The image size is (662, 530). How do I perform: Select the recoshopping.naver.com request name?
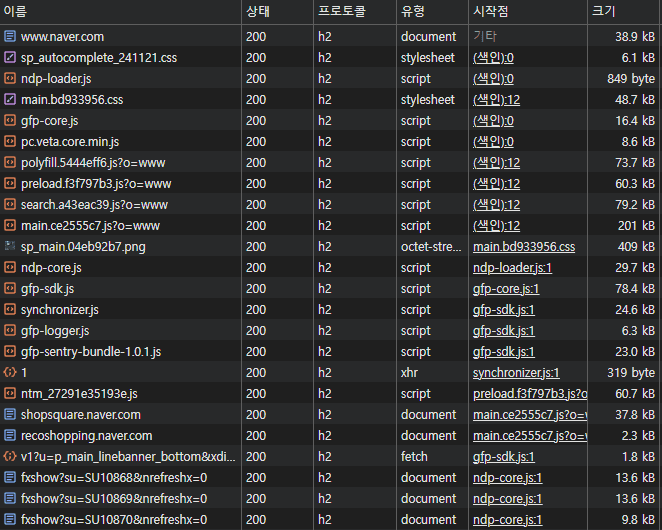click(87, 436)
